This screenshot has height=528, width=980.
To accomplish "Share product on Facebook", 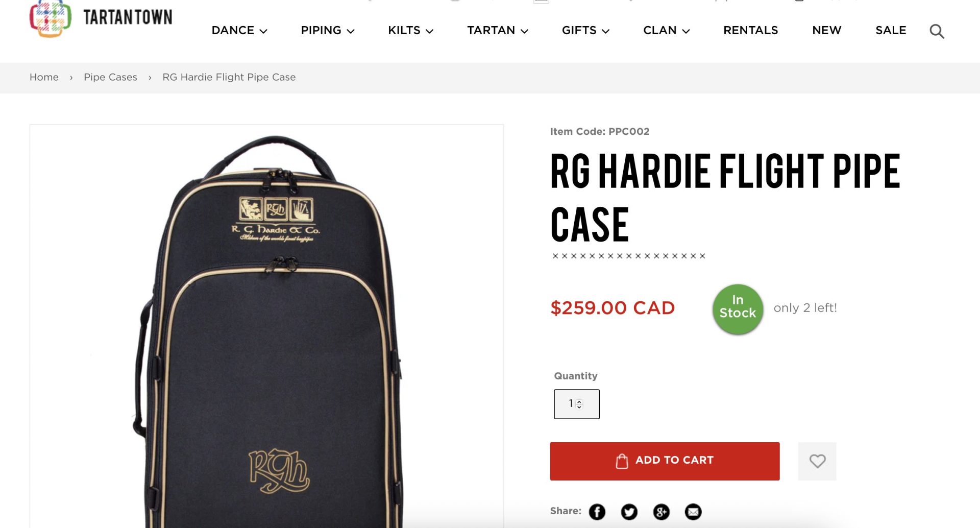I will 597,512.
